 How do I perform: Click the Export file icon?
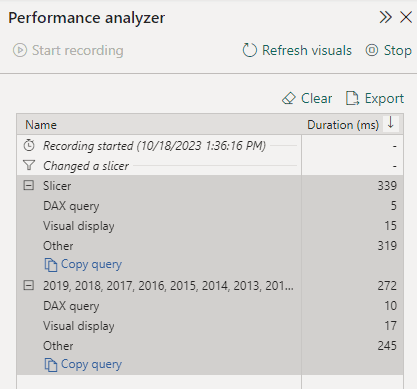click(x=352, y=98)
